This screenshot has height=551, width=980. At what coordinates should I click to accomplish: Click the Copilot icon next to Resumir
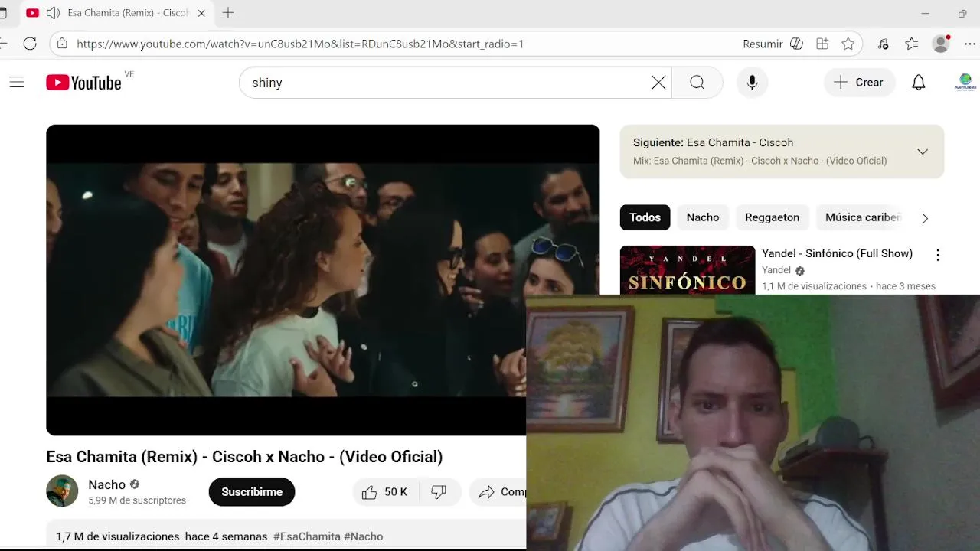(796, 44)
